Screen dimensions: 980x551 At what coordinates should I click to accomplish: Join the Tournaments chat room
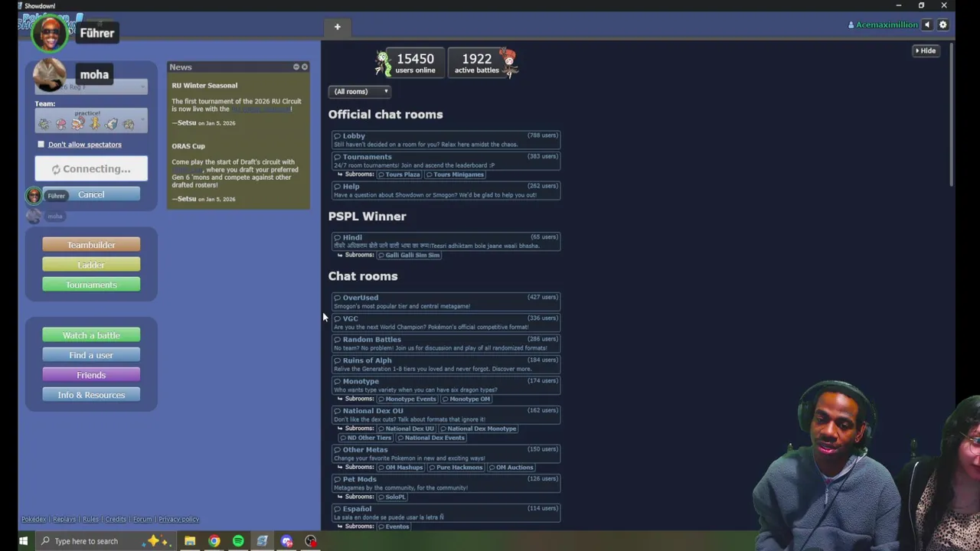[x=446, y=161]
